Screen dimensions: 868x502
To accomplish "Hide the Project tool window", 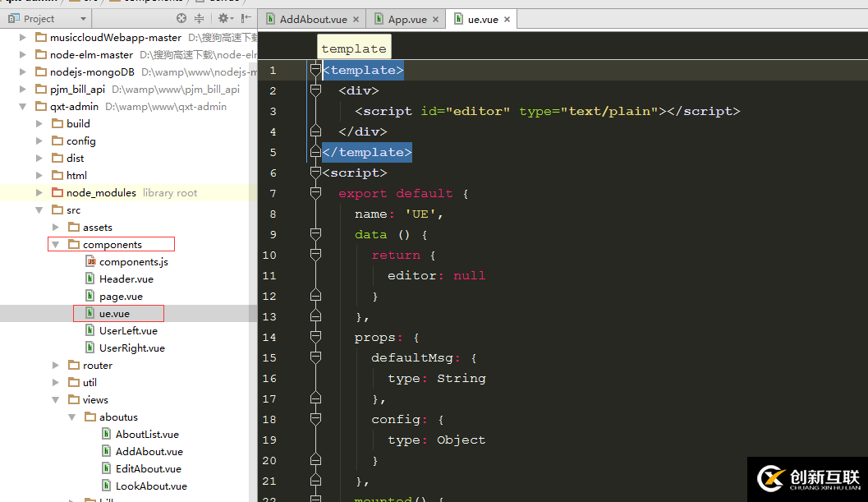I will (247, 18).
